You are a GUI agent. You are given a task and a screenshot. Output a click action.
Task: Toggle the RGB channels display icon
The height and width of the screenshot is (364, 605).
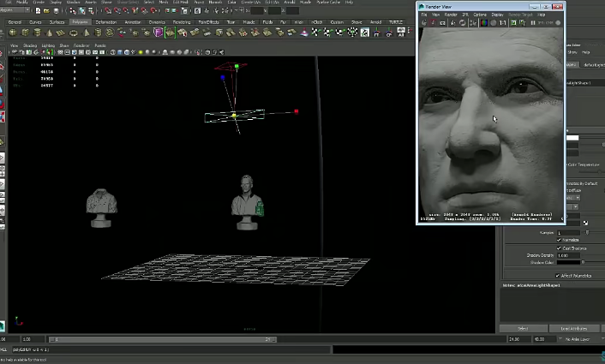point(482,23)
